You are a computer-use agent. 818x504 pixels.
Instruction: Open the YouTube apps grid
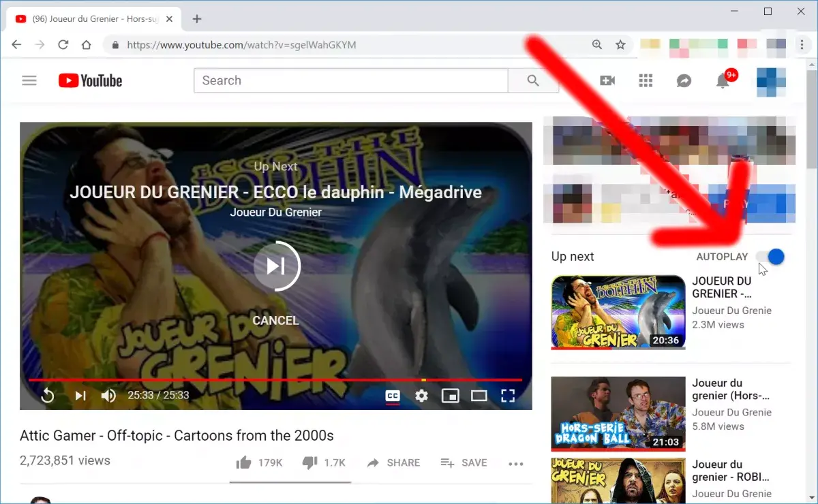click(646, 80)
